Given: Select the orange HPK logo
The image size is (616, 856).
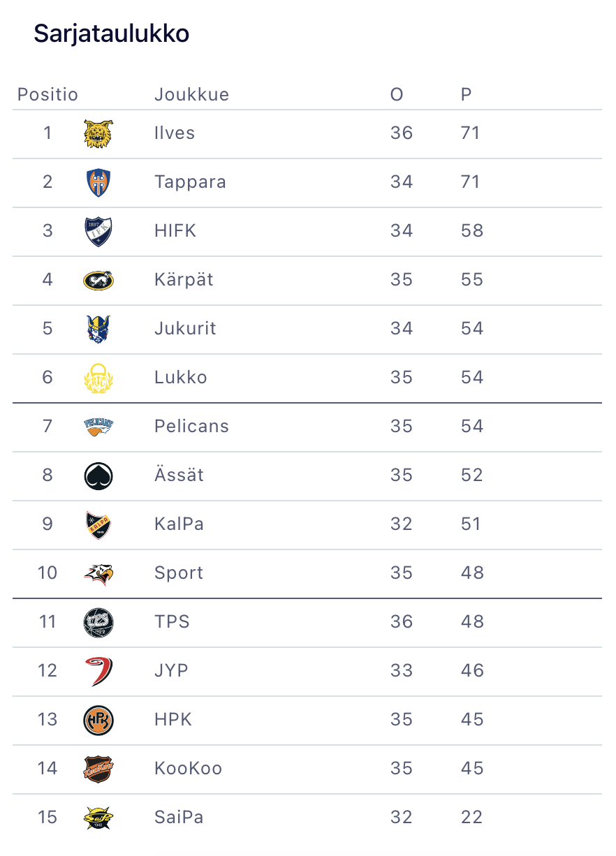Looking at the screenshot, I should (98, 720).
